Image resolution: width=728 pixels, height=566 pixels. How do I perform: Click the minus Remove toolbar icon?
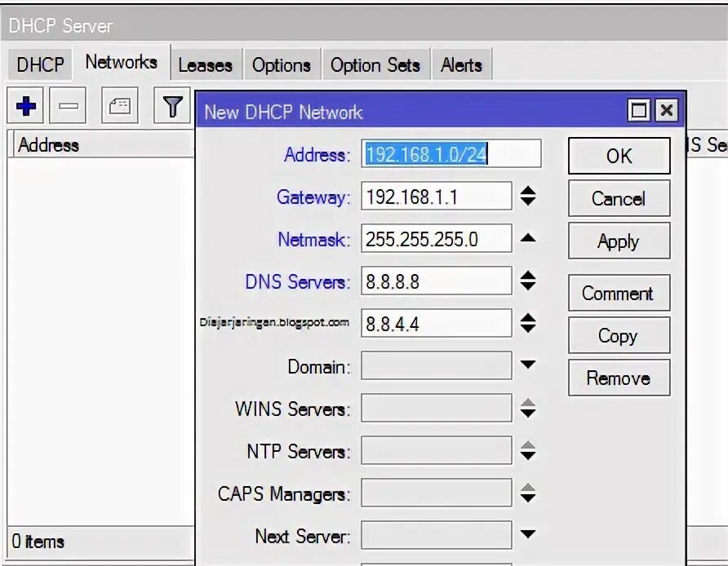click(x=68, y=105)
